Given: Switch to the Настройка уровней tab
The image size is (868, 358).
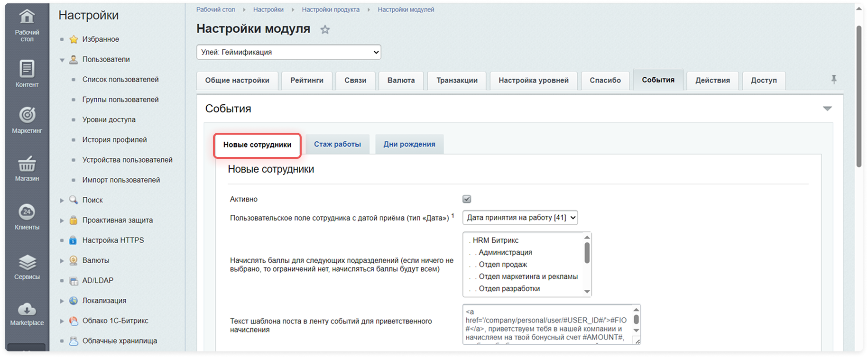Looking at the screenshot, I should (534, 81).
